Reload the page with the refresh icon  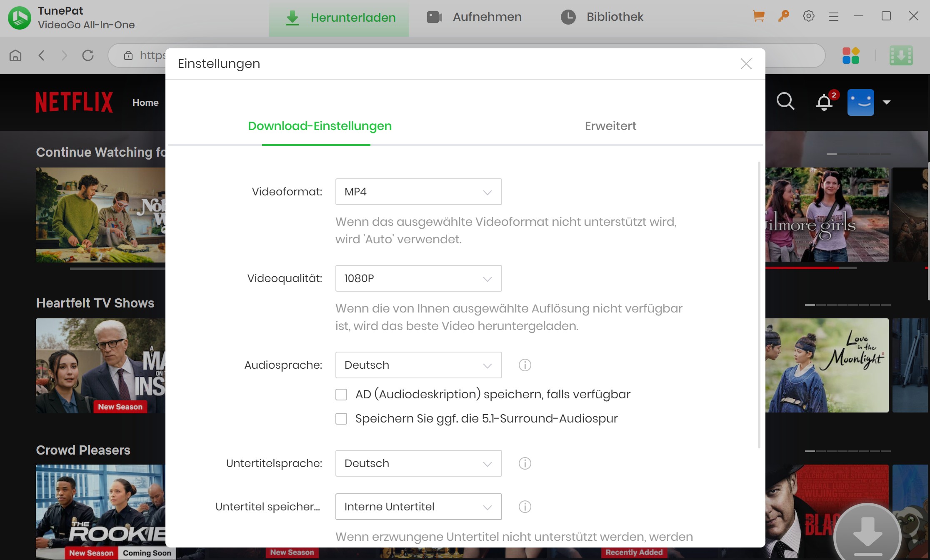(88, 55)
